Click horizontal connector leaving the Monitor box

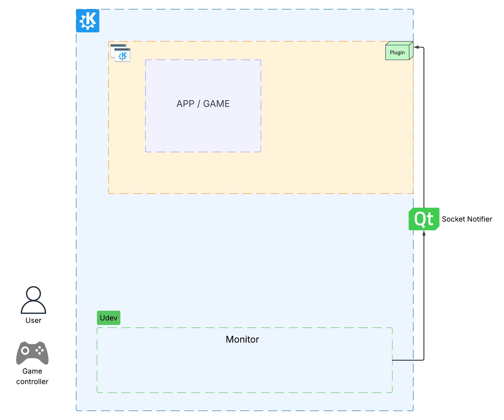408,360
